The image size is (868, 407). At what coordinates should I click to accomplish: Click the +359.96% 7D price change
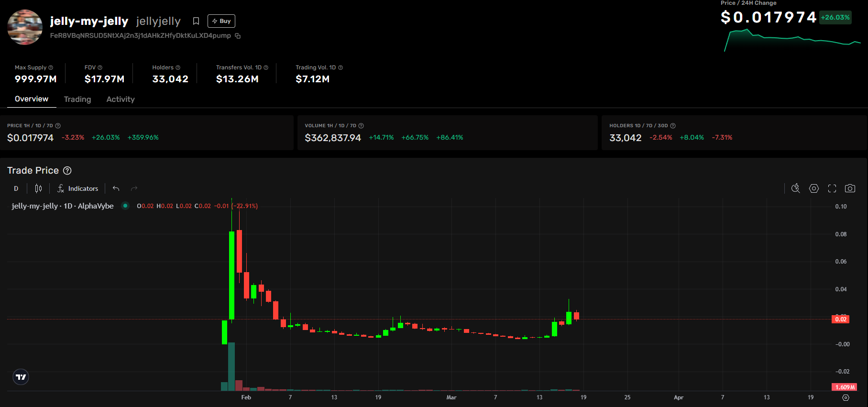pyautogui.click(x=143, y=137)
